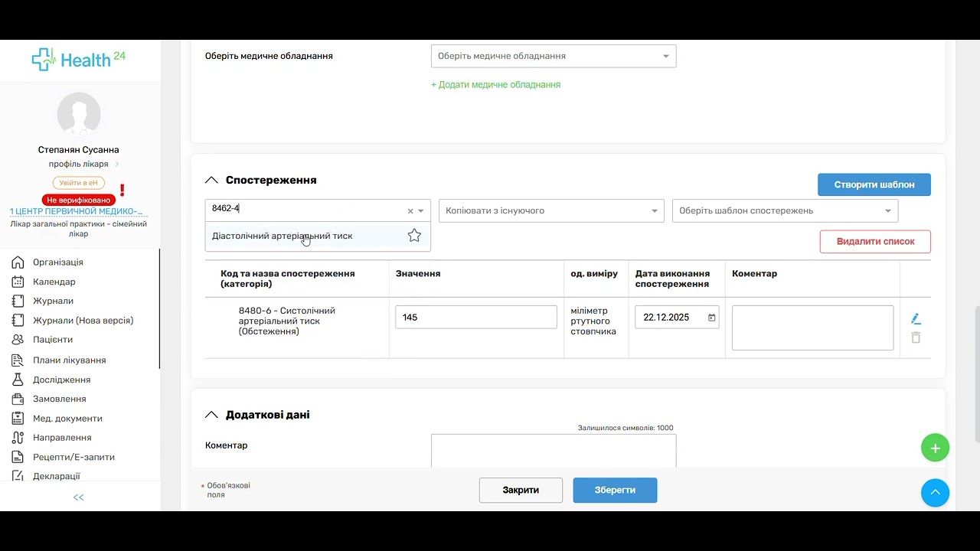Click the doctor profile avatar
The height and width of the screenshot is (551, 980).
point(79,114)
